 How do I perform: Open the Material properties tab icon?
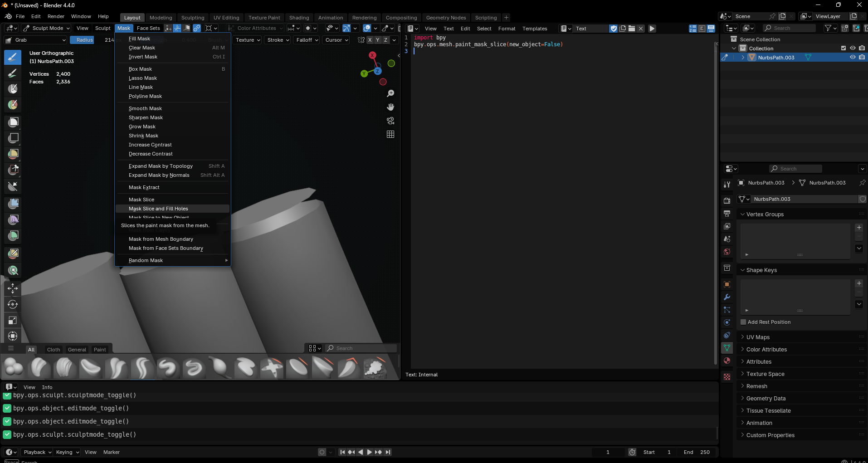727,361
